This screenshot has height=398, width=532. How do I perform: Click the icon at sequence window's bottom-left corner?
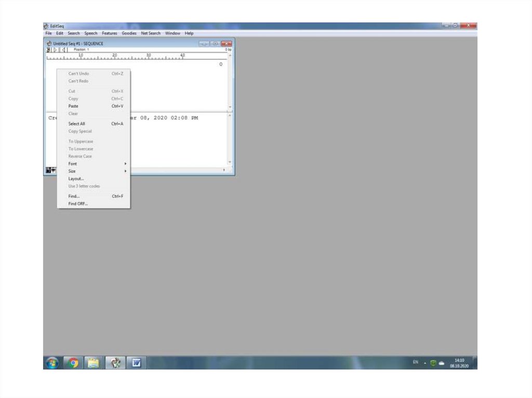48,170
